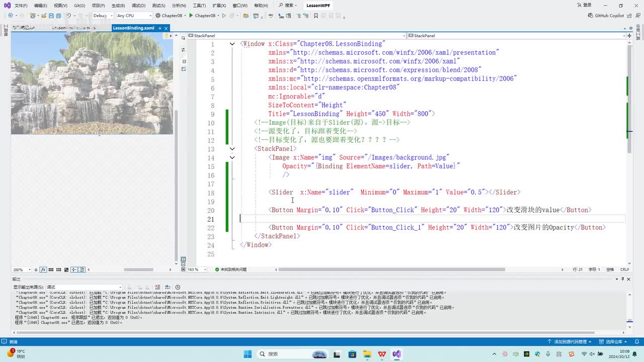Open WPS Office from the taskbar
644x362 pixels.
(x=382, y=354)
